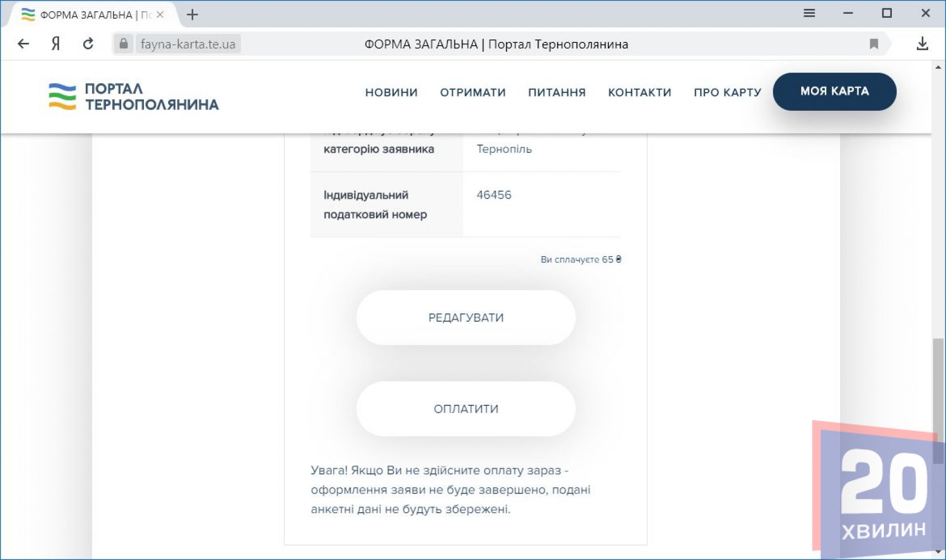The height and width of the screenshot is (560, 946).
Task: Navigate to КОНТАКТИ
Action: tap(640, 92)
